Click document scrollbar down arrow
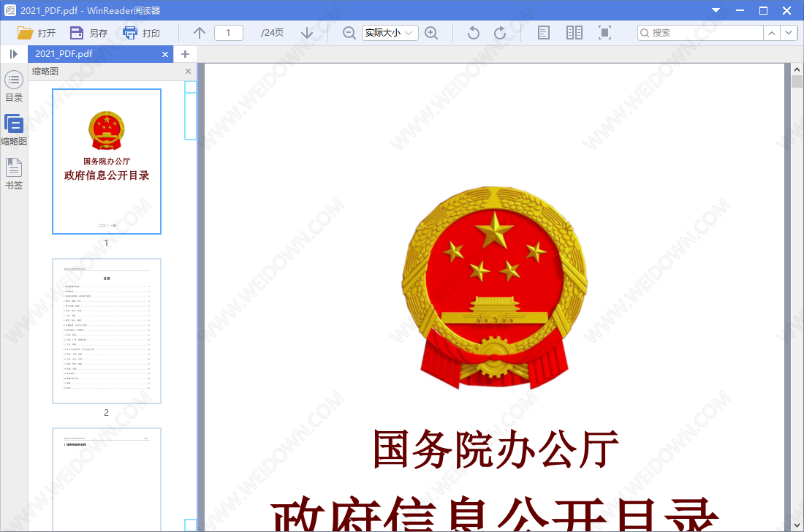 [797, 526]
